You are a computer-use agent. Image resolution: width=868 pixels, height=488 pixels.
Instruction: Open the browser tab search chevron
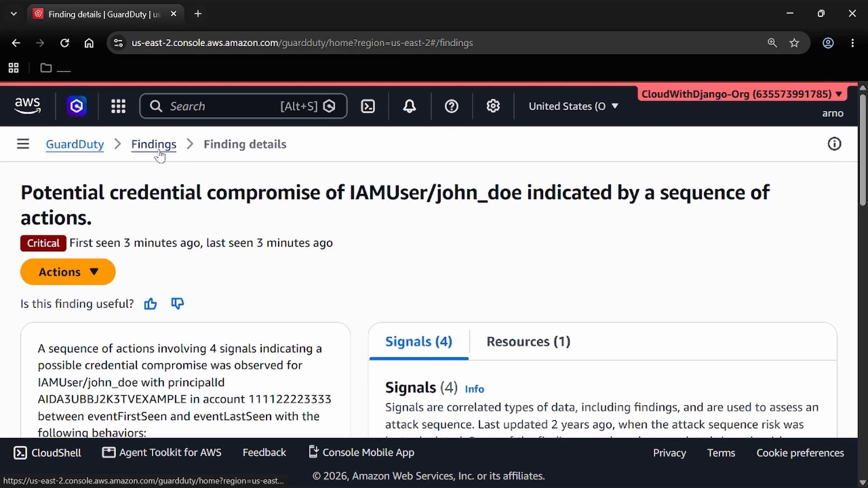click(14, 14)
